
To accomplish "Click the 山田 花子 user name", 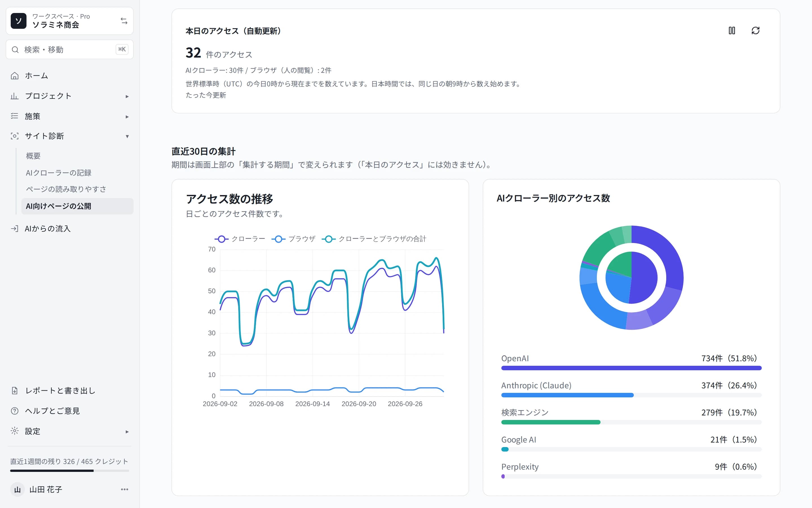I will coord(46,490).
